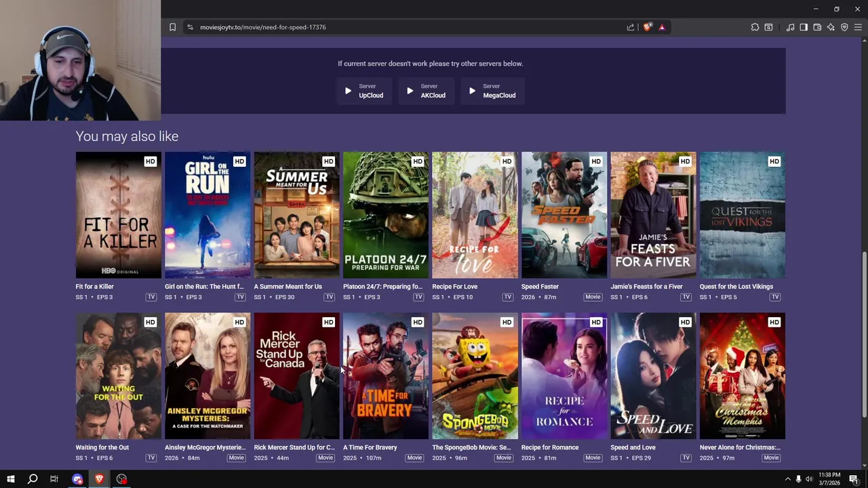Show hidden system tray icons
Image resolution: width=868 pixels, height=488 pixels.
(x=787, y=479)
